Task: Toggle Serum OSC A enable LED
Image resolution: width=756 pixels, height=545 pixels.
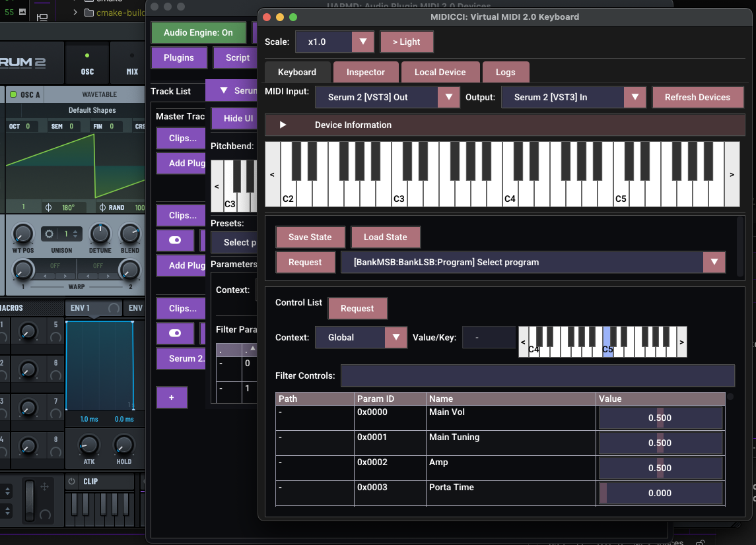Action: pyautogui.click(x=13, y=94)
